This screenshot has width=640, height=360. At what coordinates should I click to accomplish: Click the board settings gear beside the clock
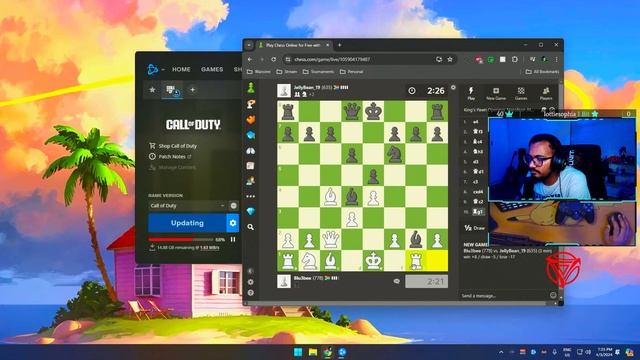pos(453,87)
